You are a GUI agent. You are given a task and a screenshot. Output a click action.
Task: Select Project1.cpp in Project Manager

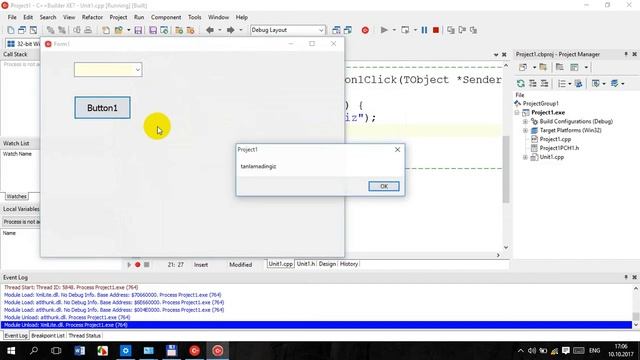[x=555, y=139]
